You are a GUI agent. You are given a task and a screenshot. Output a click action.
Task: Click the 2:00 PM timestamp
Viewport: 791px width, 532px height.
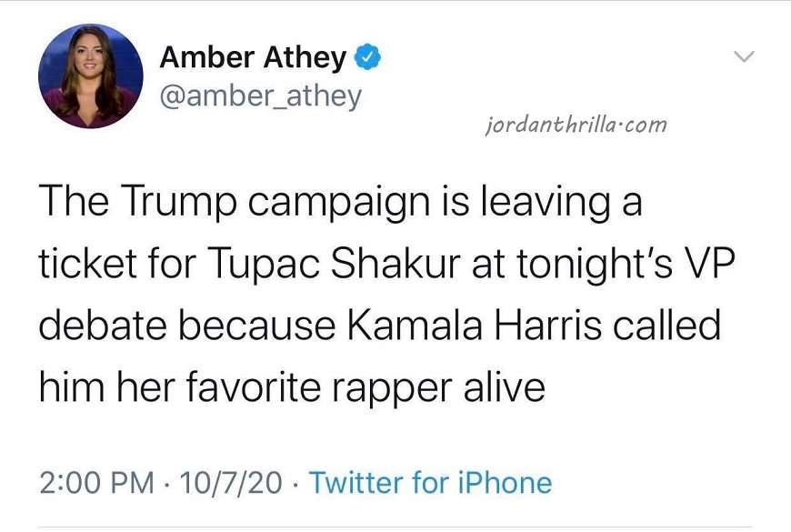coord(97,482)
